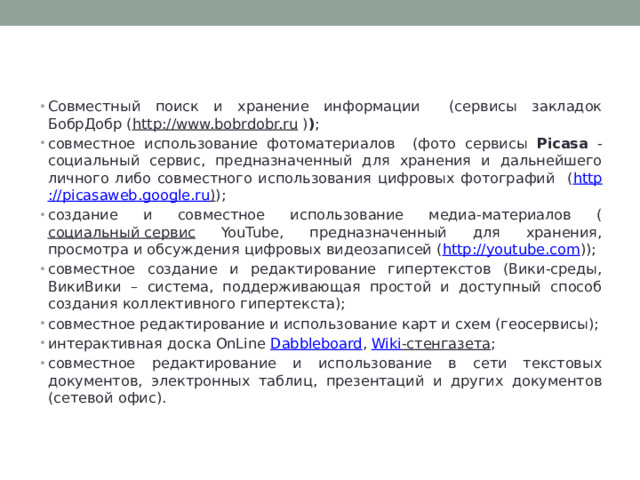Click 'Совместный поиск' at first bullet
This screenshot has height=480, width=640.
(x=123, y=106)
